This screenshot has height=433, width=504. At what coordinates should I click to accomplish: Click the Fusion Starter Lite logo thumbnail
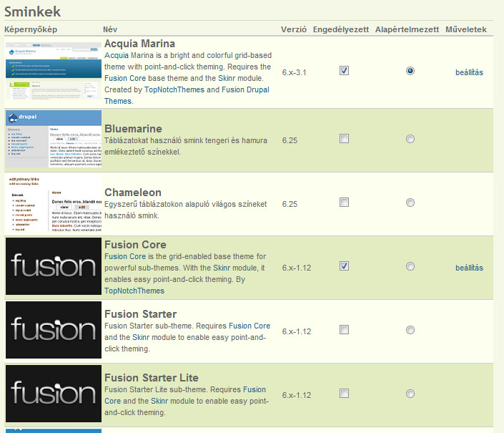(54, 394)
